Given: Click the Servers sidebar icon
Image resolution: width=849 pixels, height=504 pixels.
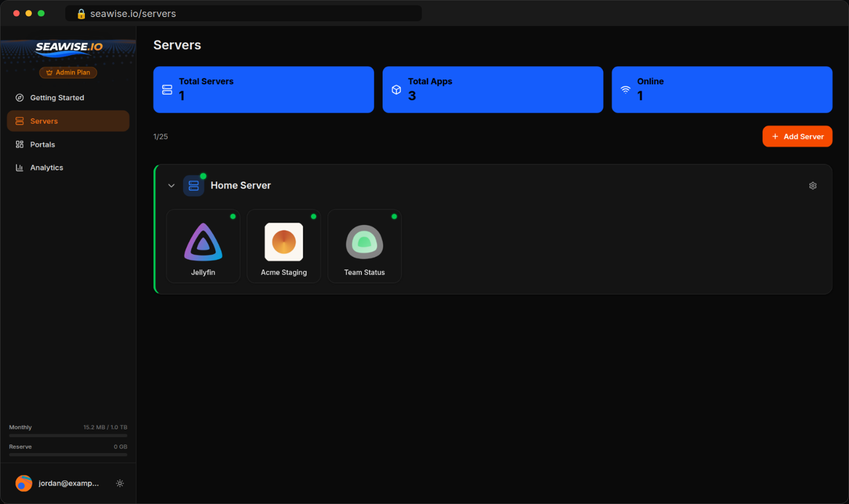Looking at the screenshot, I should click(19, 121).
